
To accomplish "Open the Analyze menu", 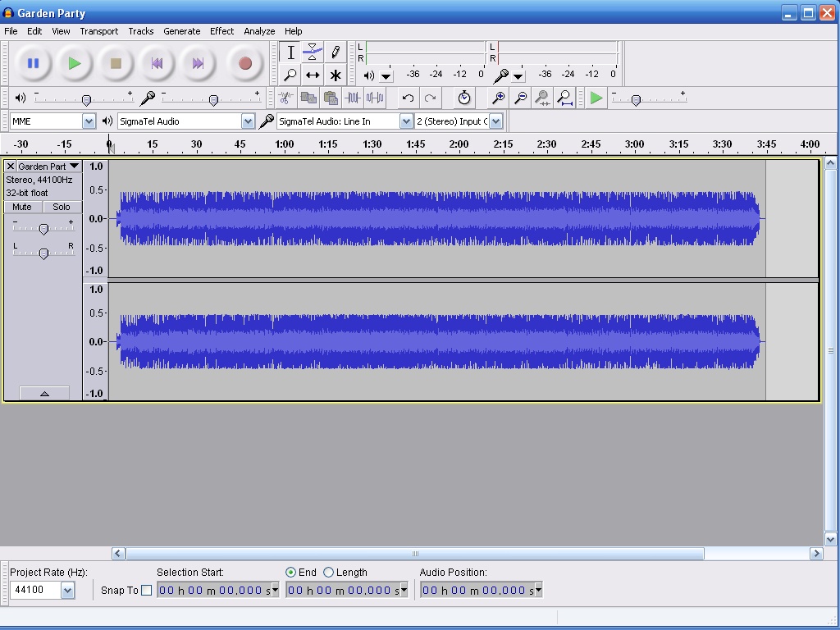I will coord(259,31).
